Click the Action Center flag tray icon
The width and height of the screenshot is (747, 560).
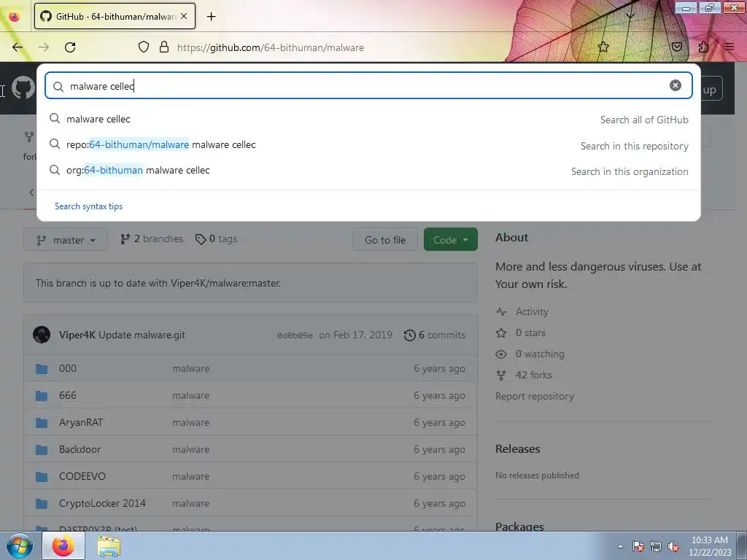tap(638, 546)
